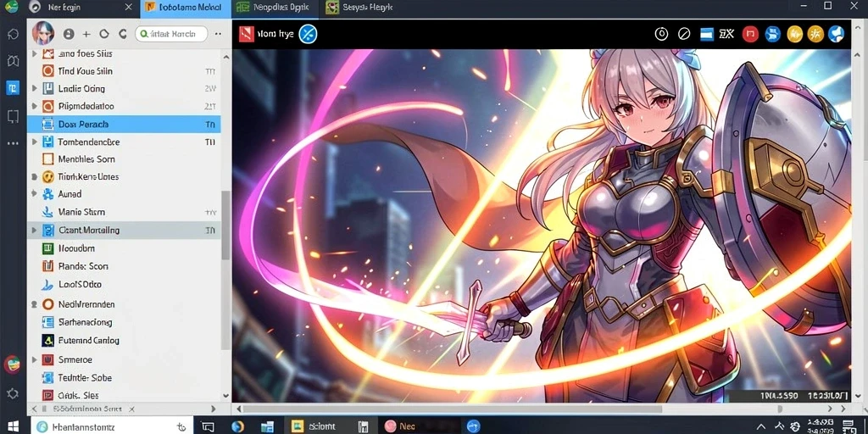Select the 'Nedhfrerınden' row

click(124, 304)
